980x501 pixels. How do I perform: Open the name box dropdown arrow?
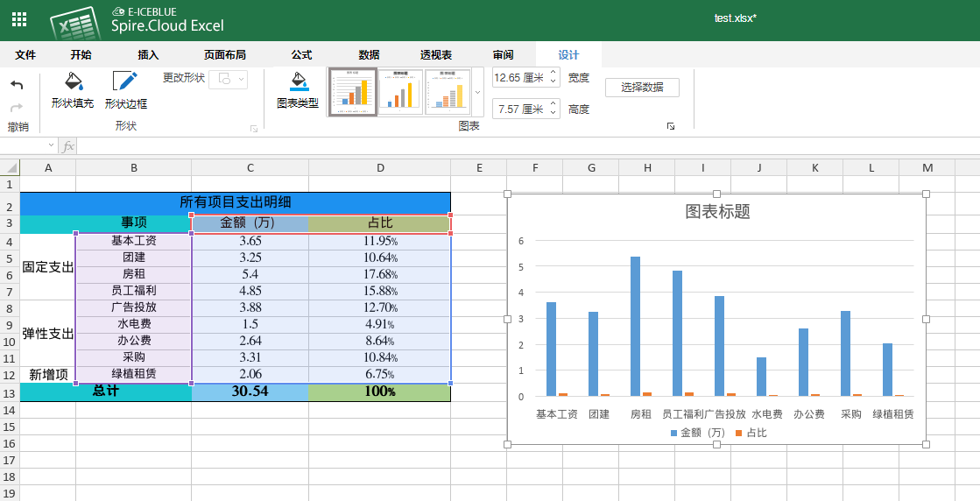[52, 145]
